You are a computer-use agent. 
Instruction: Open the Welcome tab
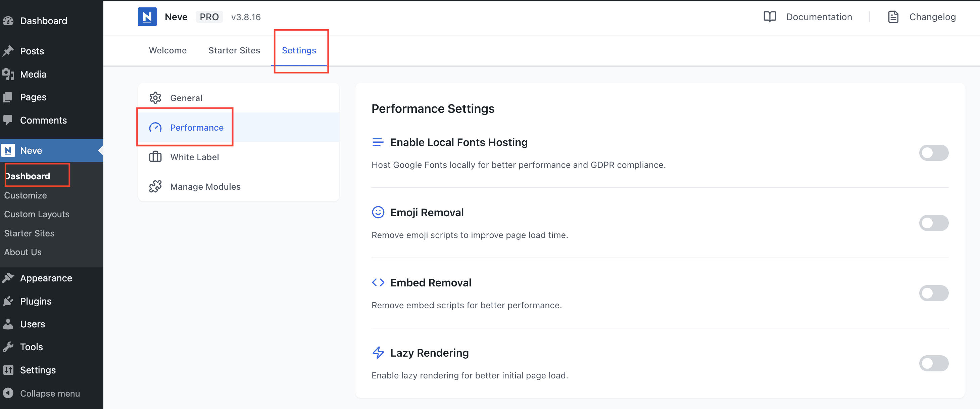coord(167,50)
